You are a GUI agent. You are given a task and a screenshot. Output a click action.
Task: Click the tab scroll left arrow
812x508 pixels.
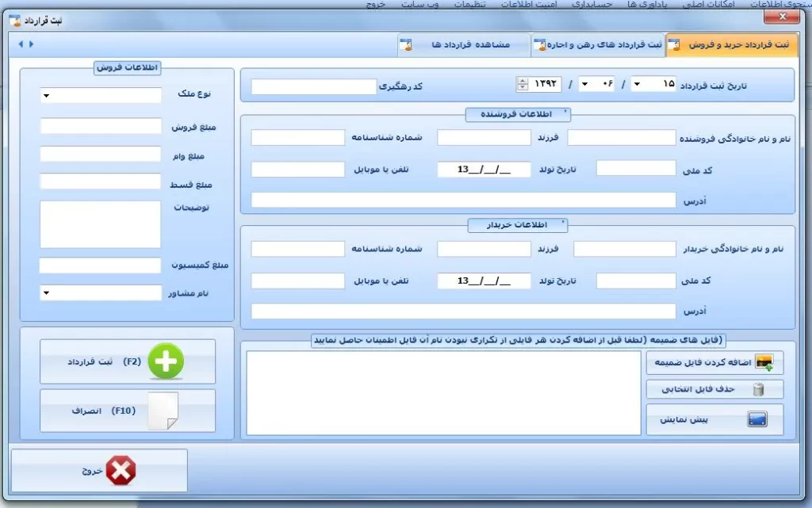click(20, 44)
